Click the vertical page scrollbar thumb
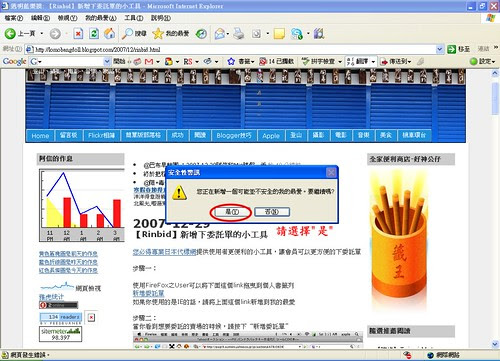The width and height of the screenshot is (500, 361). pyautogui.click(x=495, y=98)
